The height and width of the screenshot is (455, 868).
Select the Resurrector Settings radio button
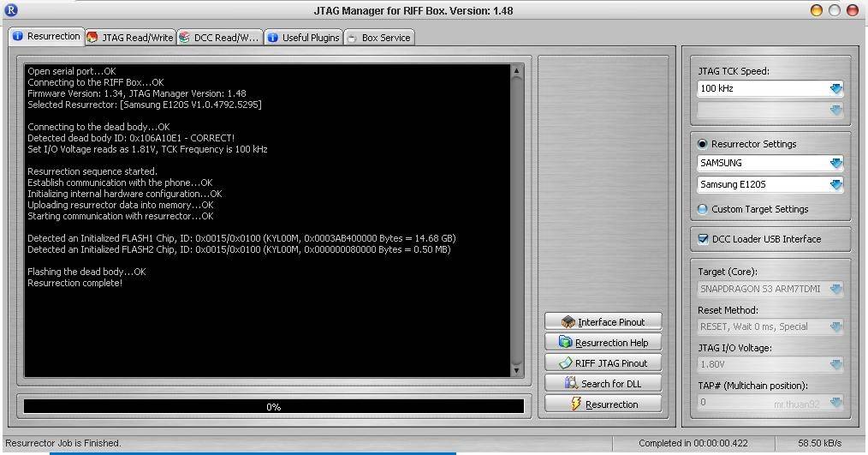[703, 144]
